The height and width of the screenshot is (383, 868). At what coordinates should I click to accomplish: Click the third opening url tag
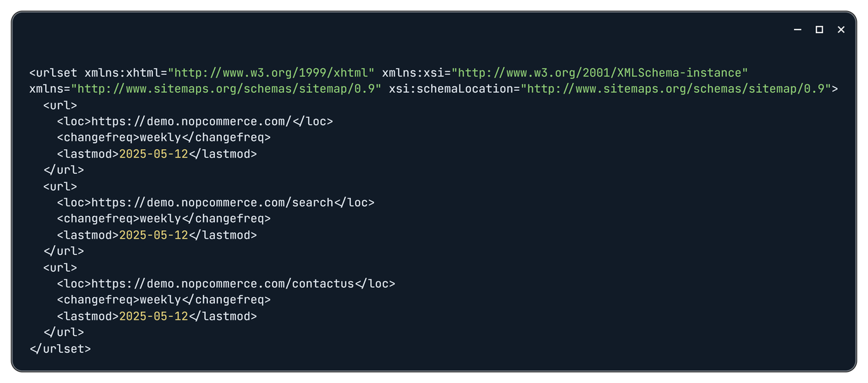coord(61,268)
